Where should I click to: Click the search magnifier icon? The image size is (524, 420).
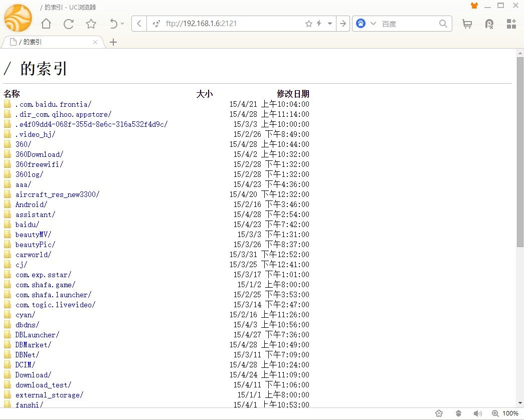[x=443, y=24]
